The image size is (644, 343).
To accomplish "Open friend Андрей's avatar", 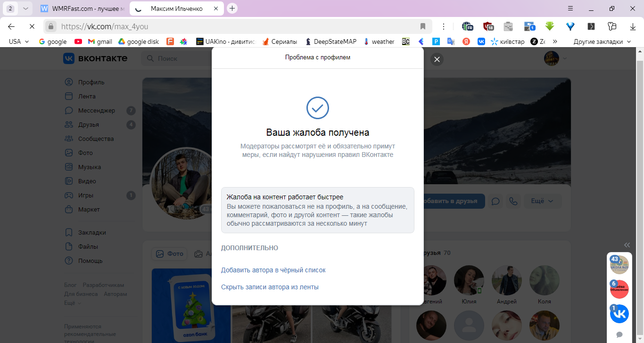I will [x=507, y=280].
